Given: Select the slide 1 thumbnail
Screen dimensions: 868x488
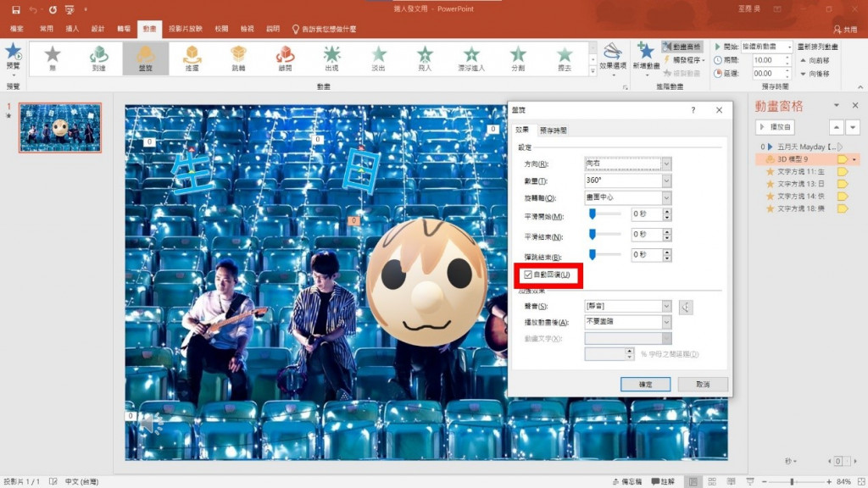Looking at the screenshot, I should pos(60,127).
